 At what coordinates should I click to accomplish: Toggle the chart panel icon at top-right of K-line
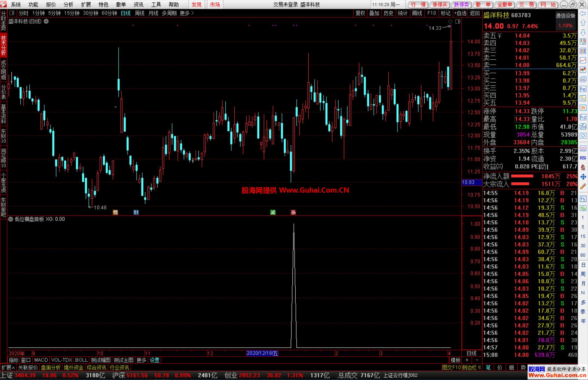[458, 21]
